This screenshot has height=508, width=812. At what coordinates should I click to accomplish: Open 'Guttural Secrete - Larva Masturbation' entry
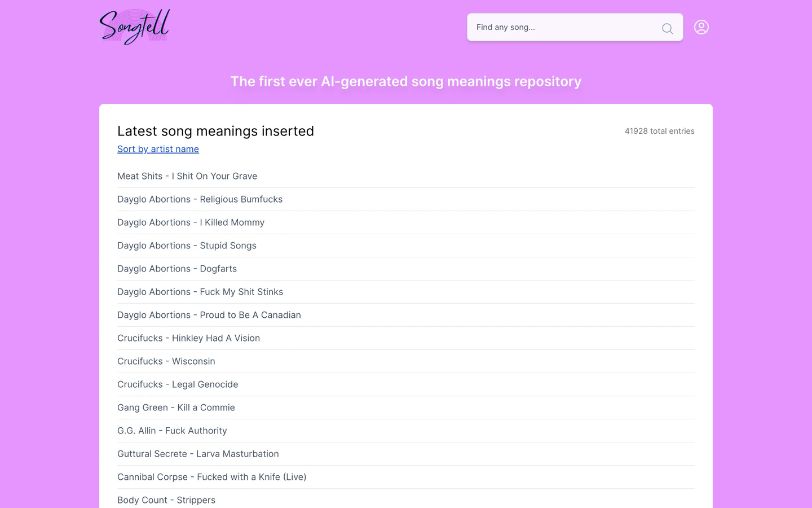[198, 454]
